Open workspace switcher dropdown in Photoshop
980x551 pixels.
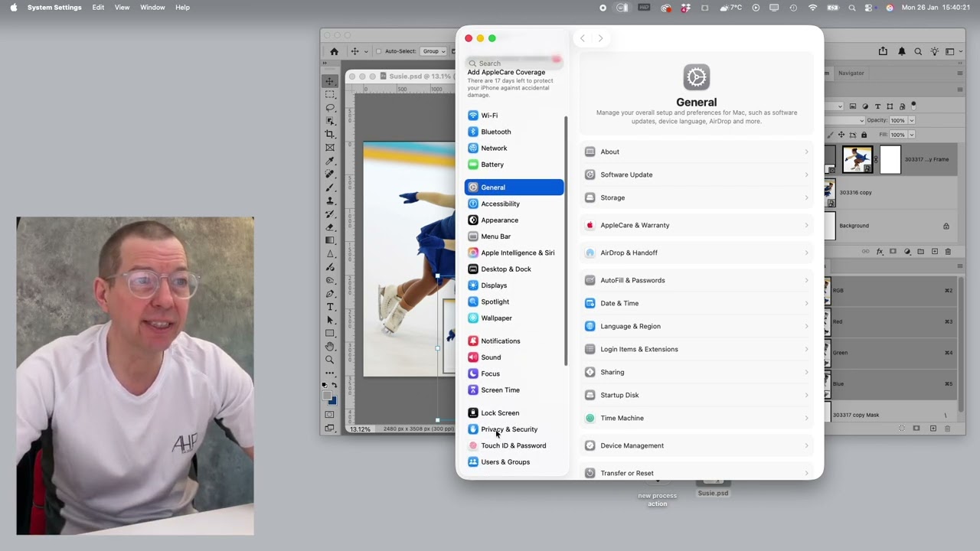(x=952, y=51)
